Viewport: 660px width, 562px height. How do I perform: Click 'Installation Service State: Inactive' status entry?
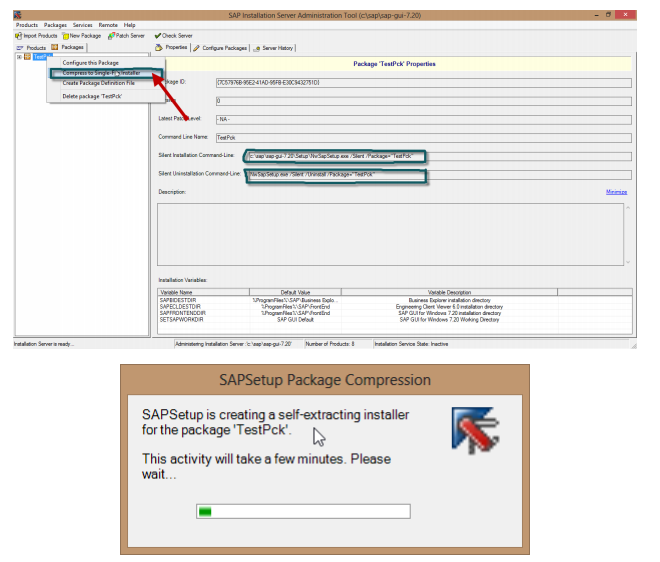pos(411,344)
